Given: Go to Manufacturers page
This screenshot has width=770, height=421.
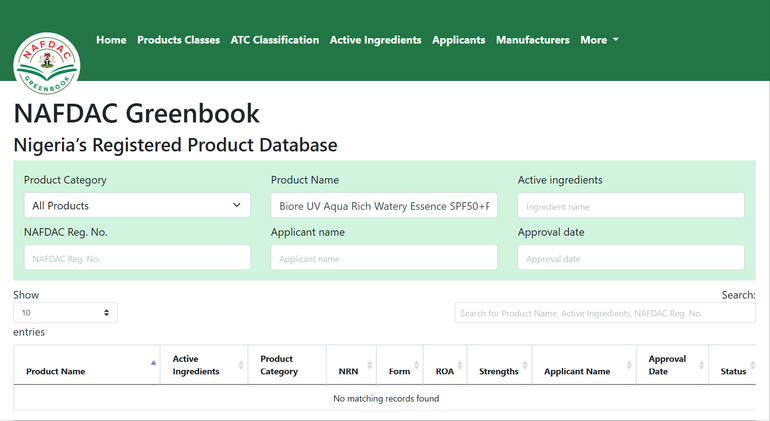Looking at the screenshot, I should 532,40.
